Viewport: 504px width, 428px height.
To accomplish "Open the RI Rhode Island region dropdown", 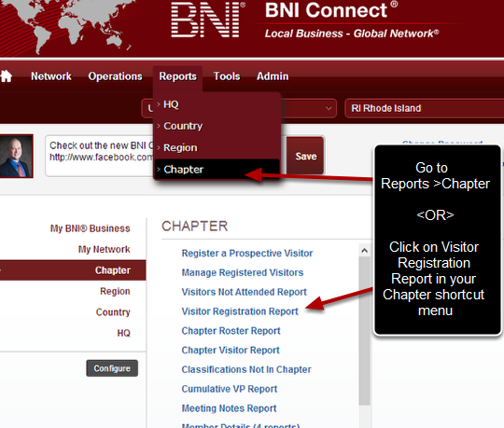I will click(425, 108).
